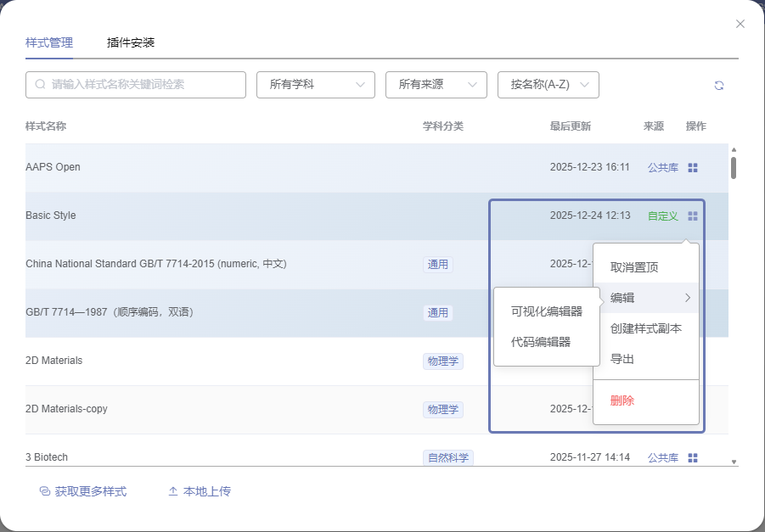
Task: Close the style management dialog
Action: tap(740, 24)
